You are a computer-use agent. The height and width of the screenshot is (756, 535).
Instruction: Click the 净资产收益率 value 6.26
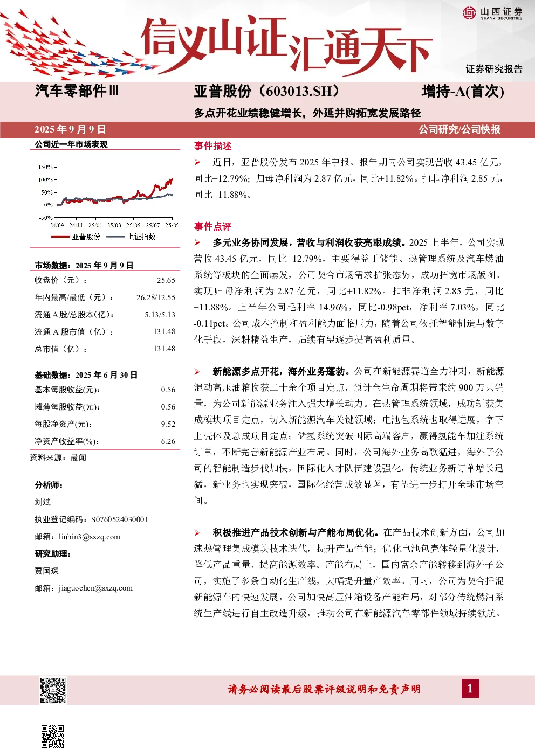(x=168, y=441)
